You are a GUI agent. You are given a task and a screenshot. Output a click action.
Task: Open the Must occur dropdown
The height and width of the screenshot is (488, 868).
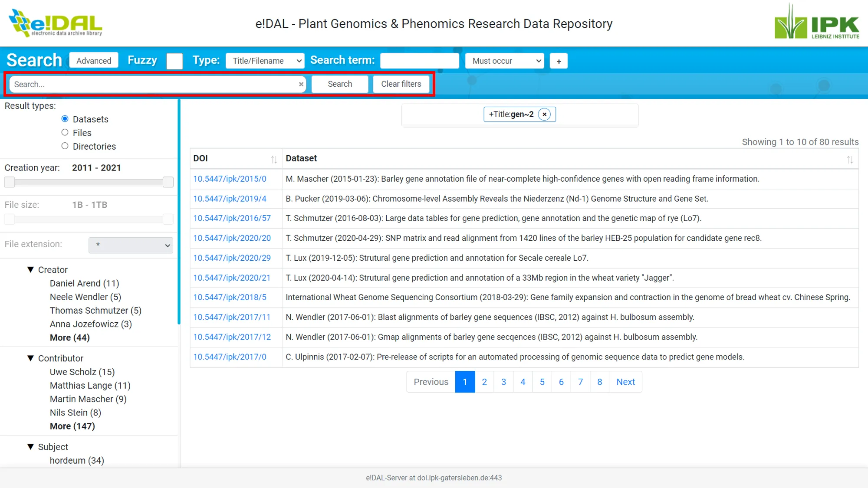[x=505, y=61]
